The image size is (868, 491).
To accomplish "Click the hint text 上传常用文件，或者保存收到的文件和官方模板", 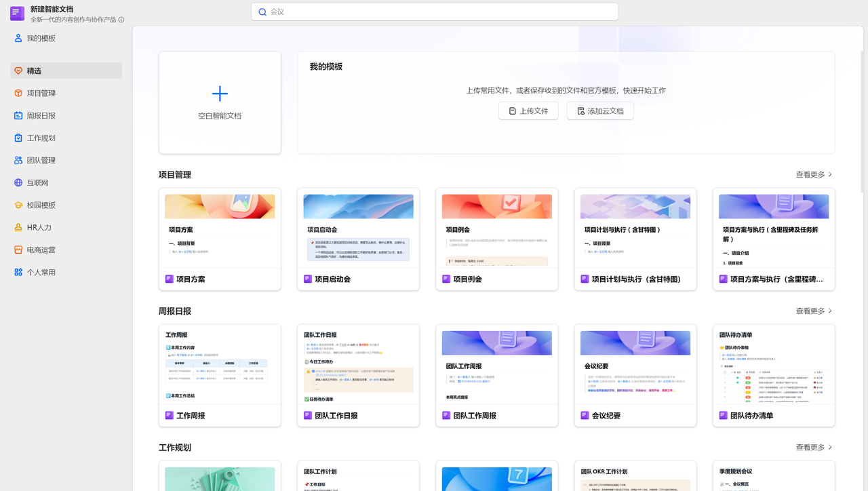I will 566,90.
